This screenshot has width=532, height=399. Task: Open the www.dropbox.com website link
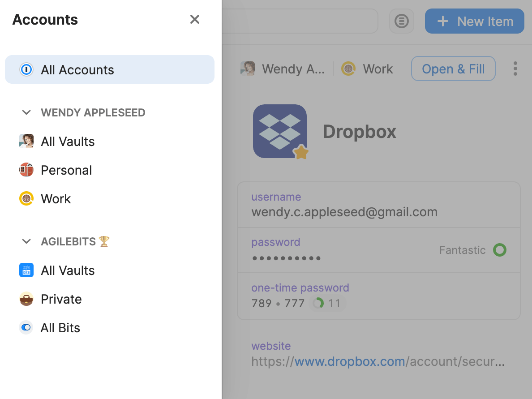[x=350, y=361]
